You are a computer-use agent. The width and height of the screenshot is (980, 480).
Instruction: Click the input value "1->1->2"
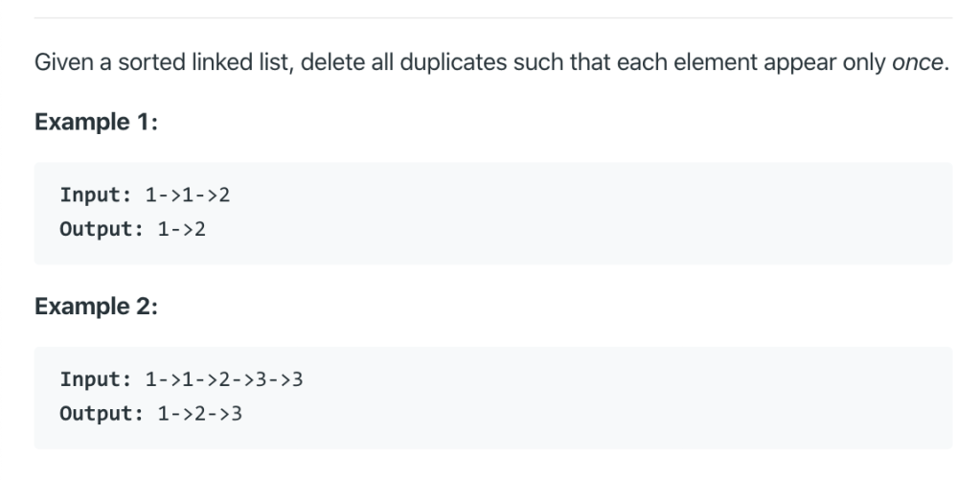click(x=187, y=194)
